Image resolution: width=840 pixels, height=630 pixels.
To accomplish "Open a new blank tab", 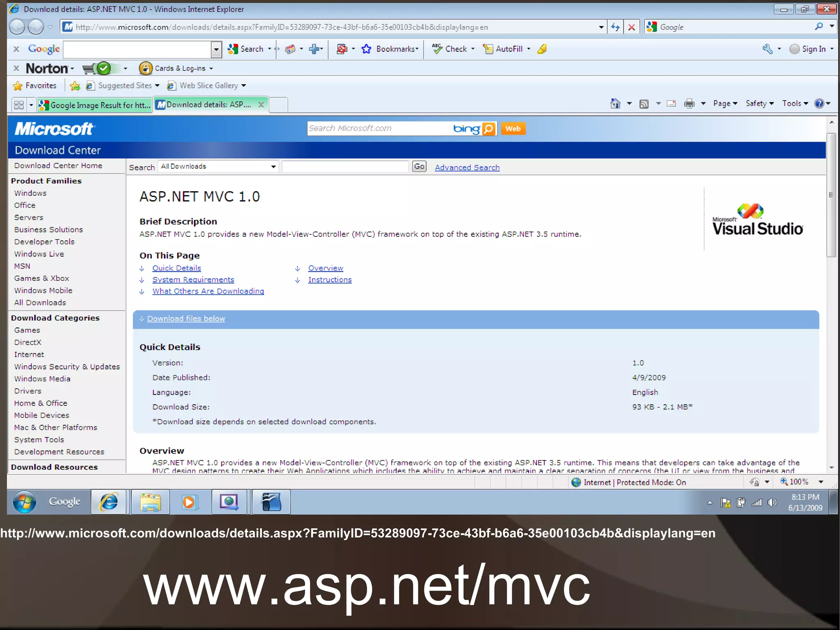I will (x=278, y=105).
